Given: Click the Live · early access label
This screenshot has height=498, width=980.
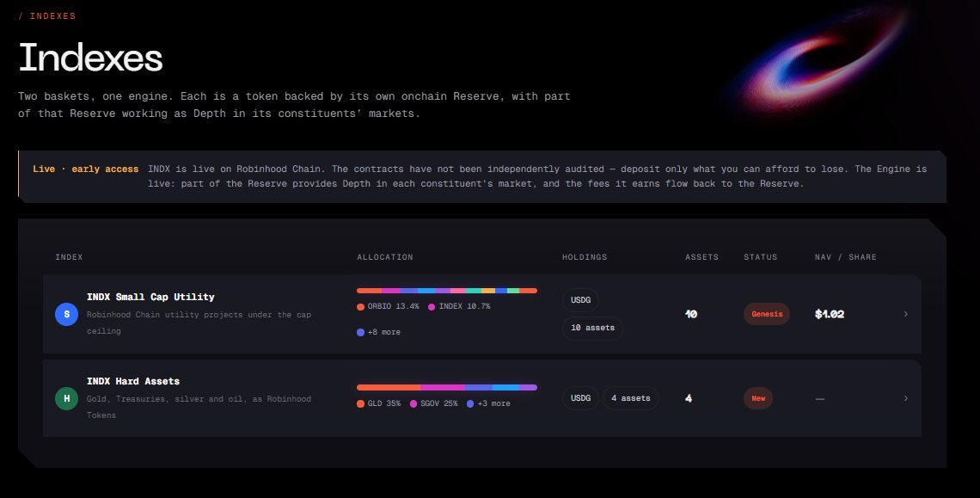Looking at the screenshot, I should coord(86,169).
